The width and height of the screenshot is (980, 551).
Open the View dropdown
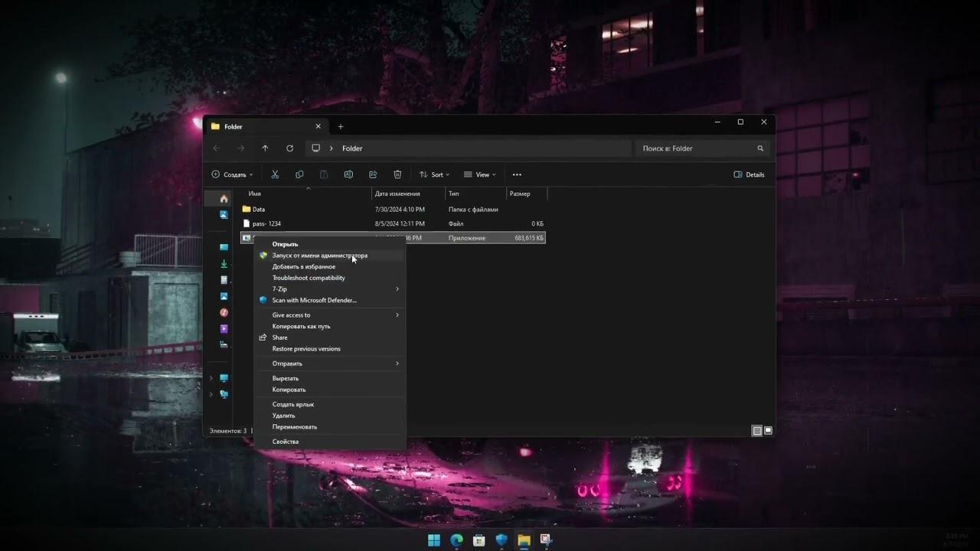(x=479, y=174)
